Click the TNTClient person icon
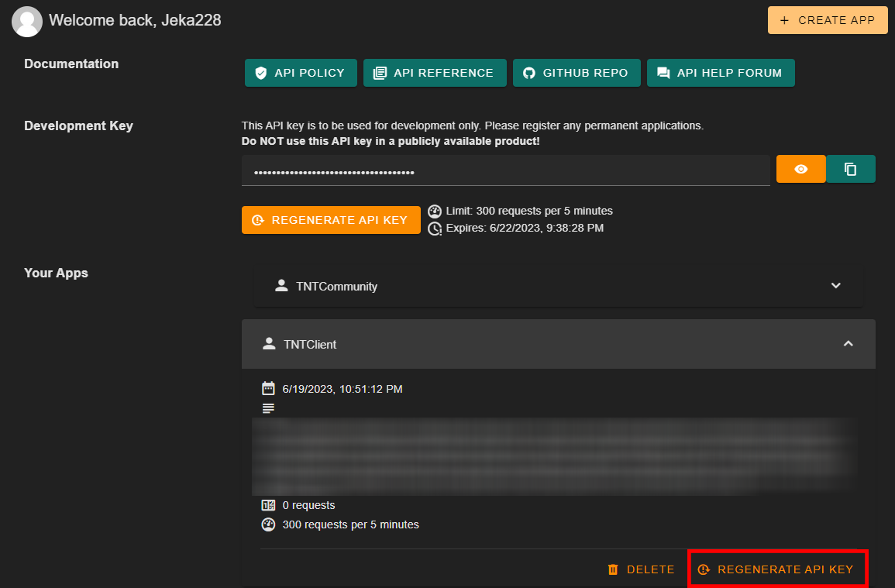The height and width of the screenshot is (588, 895). coord(269,344)
